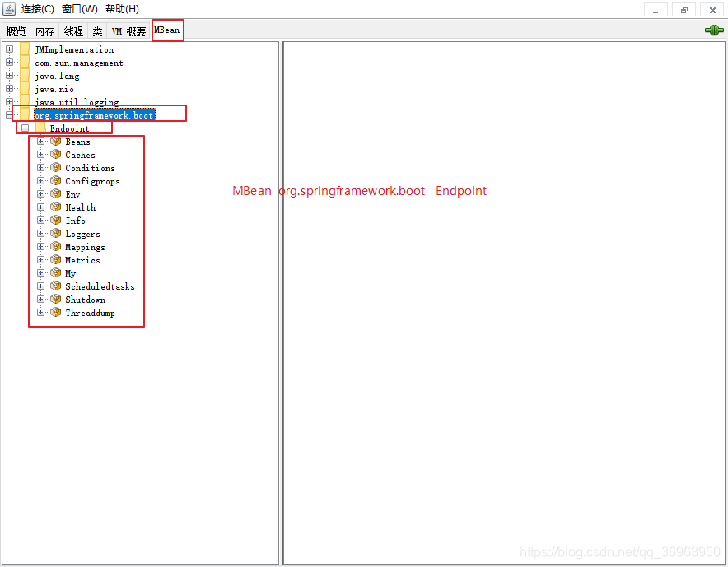
Task: Select the org.springframework.boot tree node
Action: (94, 115)
